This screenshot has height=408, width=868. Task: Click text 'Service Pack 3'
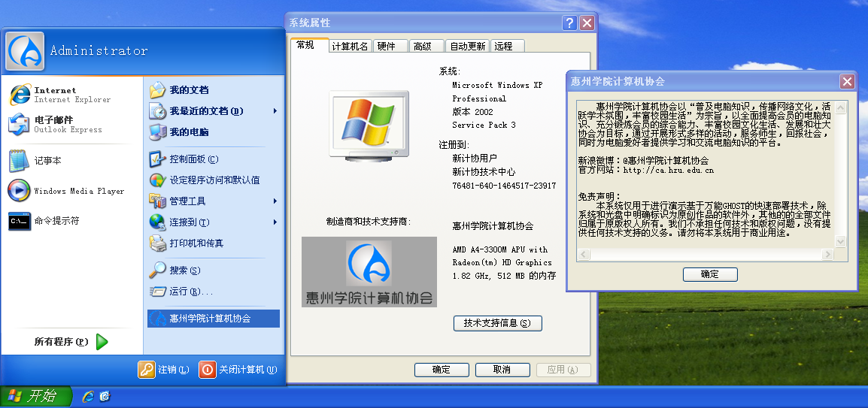pos(484,125)
